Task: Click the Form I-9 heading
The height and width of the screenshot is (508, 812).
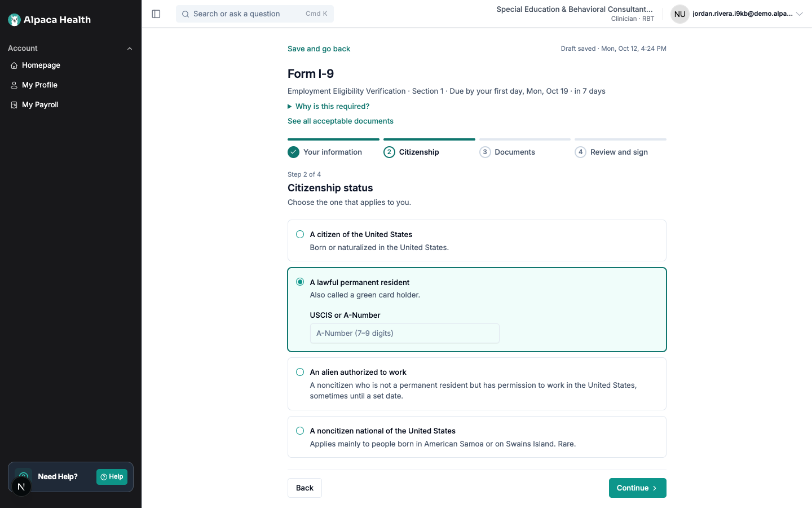Action: pyautogui.click(x=311, y=74)
